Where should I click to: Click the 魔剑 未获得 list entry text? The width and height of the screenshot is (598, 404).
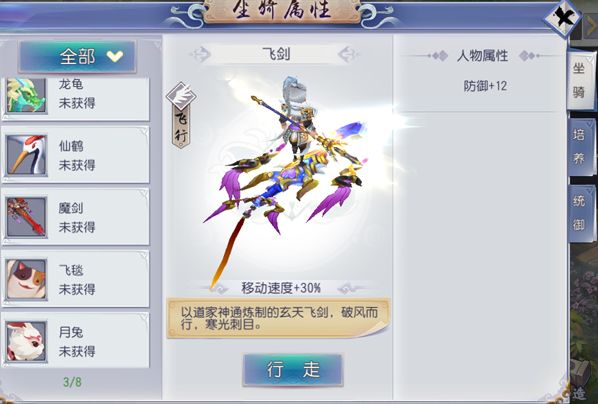click(x=77, y=217)
